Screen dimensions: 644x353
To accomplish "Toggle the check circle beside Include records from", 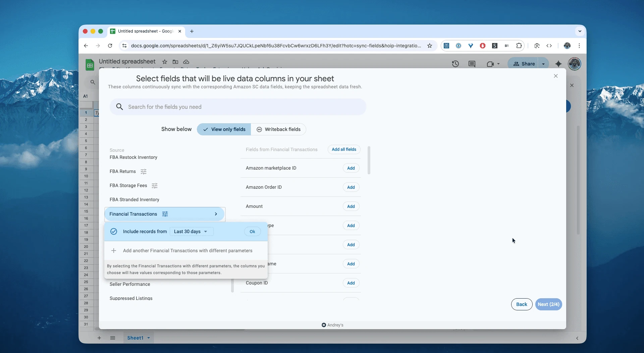I will point(114,231).
